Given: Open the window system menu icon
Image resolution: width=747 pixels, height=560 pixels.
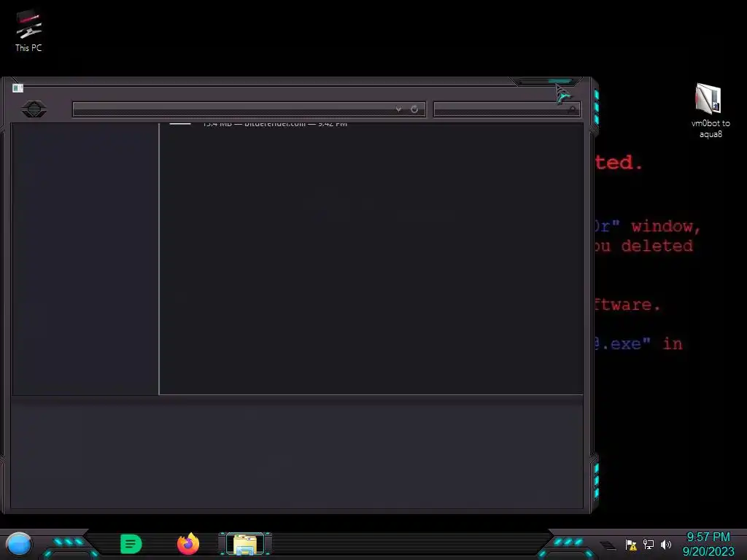Looking at the screenshot, I should pyautogui.click(x=18, y=87).
